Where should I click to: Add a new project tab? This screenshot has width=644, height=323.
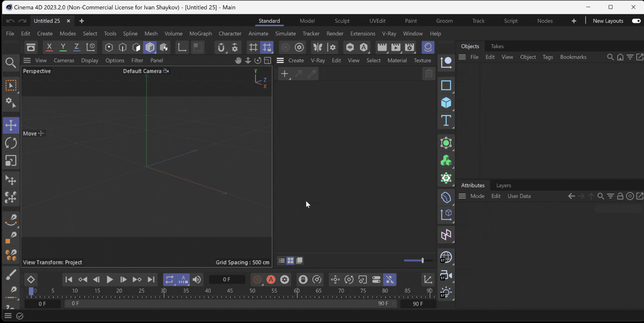tap(82, 21)
